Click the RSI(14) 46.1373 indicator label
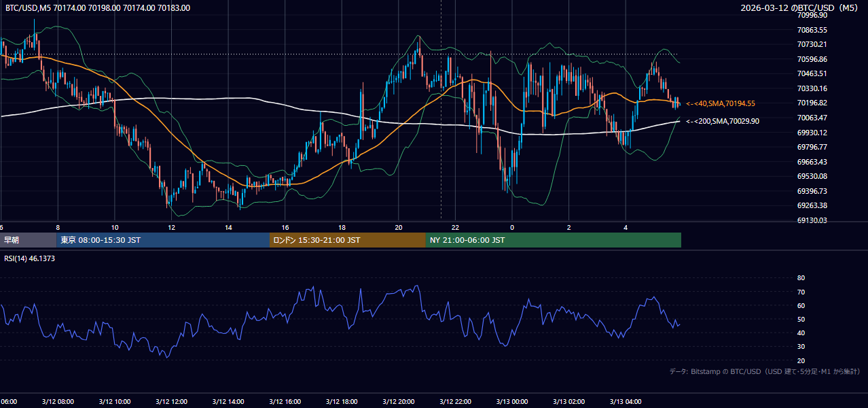 30,258
